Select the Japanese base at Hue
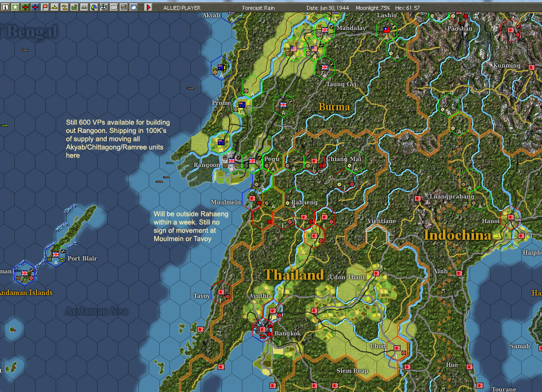The height and width of the screenshot is (392, 542). 470,367
